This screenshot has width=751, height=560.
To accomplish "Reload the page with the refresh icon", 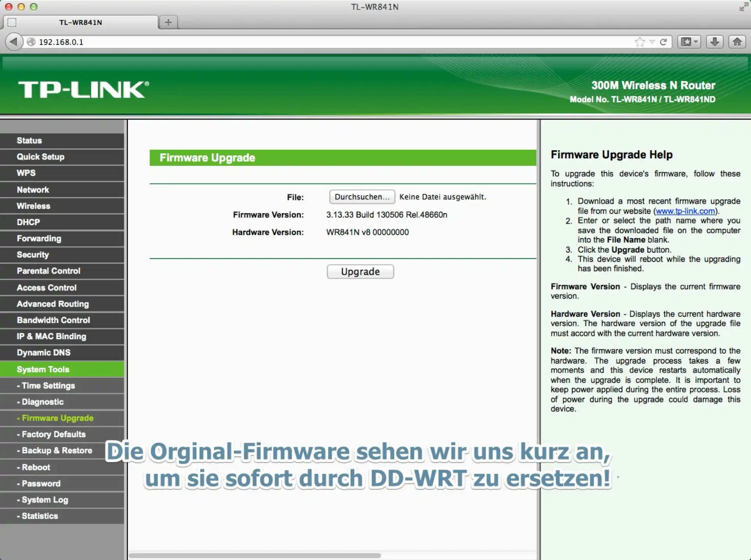I will point(663,41).
